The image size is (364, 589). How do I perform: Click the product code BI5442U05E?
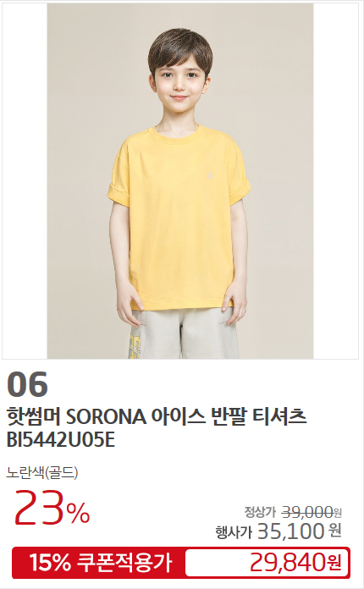click(x=61, y=440)
